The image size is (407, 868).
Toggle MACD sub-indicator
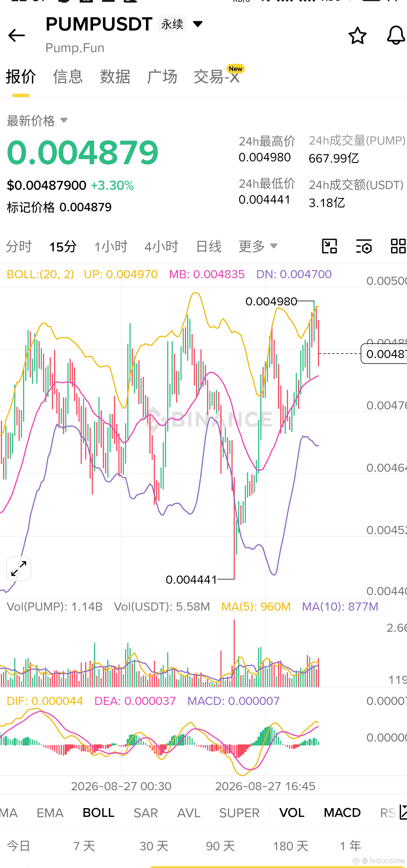(x=342, y=812)
